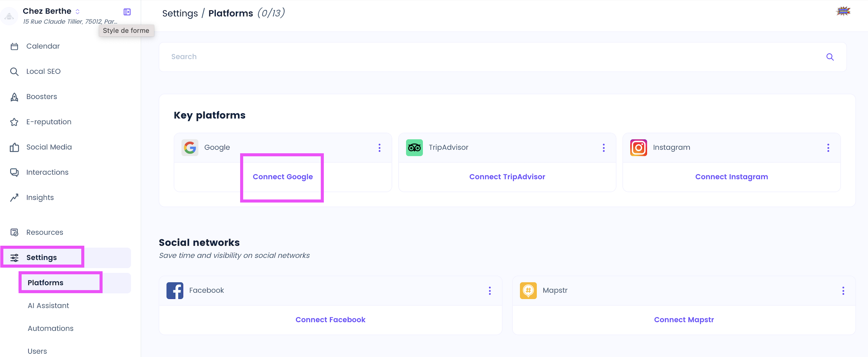Screen dimensions: 868x357
Task: Click the E-reputation star icon
Action: (14, 122)
